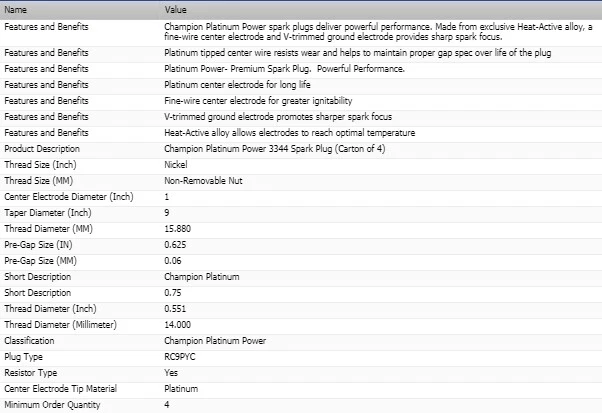Click the 'Pre-Gap Size (IN)' row name
Screen dimensions: 602x413
38,245
